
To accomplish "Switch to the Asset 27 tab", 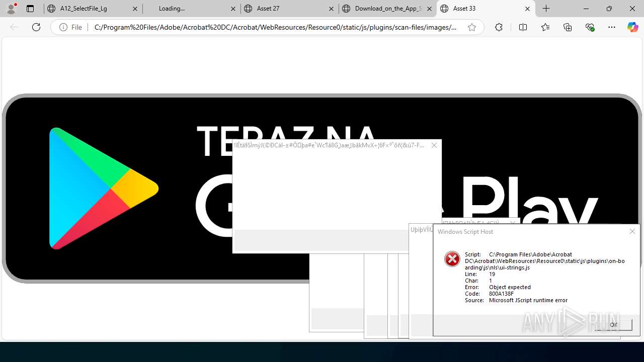I will click(289, 9).
